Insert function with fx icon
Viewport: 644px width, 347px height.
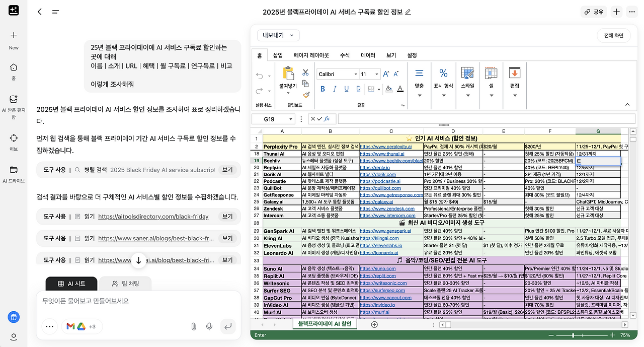pyautogui.click(x=327, y=119)
